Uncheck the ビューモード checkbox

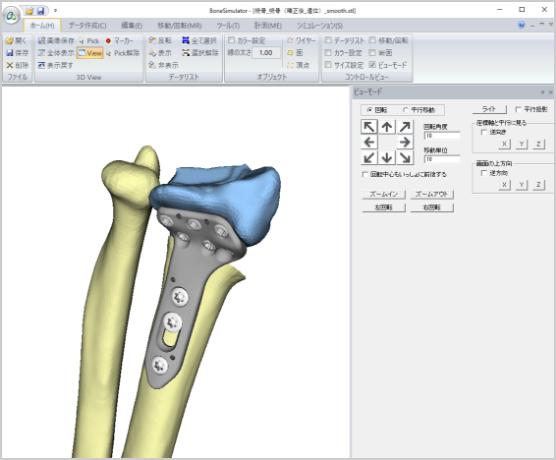pos(372,65)
